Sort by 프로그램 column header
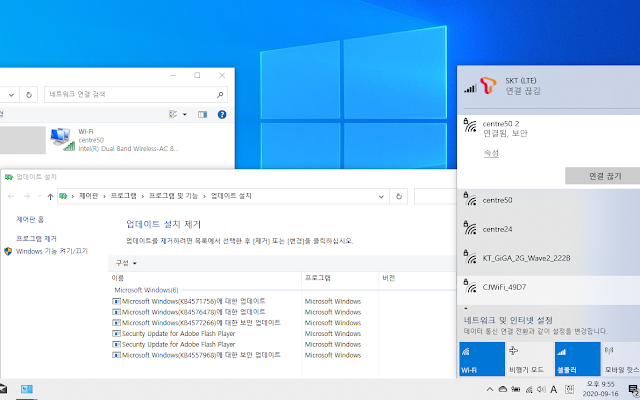Screen dimensions: 640x400 [340, 278]
